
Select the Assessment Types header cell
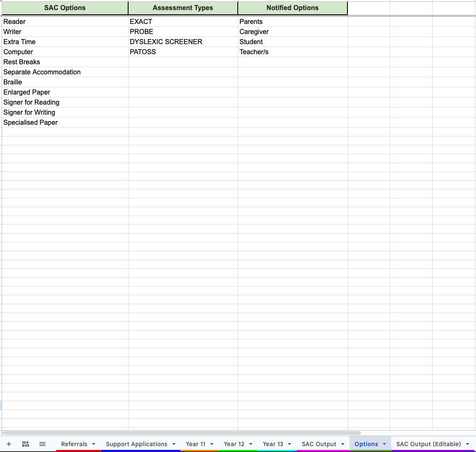[x=183, y=8]
